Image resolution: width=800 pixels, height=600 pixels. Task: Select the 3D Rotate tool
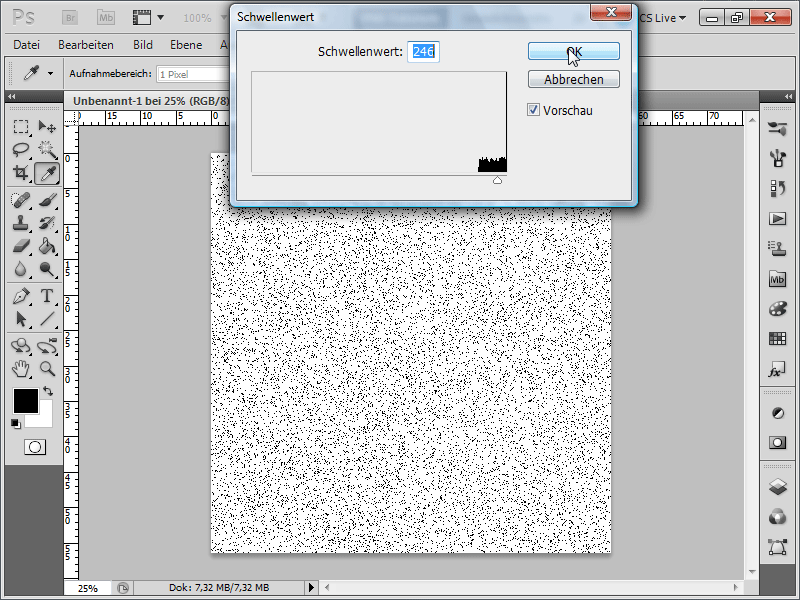20,345
